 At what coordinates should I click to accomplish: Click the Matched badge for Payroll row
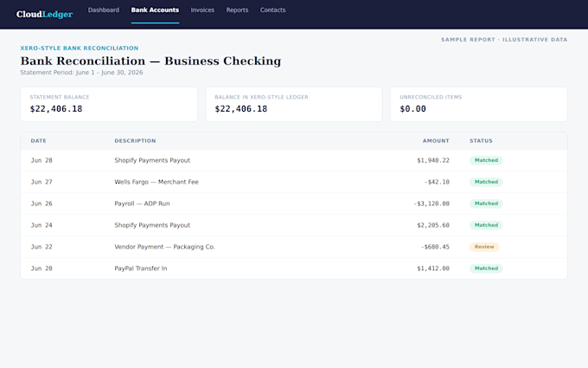pyautogui.click(x=486, y=203)
